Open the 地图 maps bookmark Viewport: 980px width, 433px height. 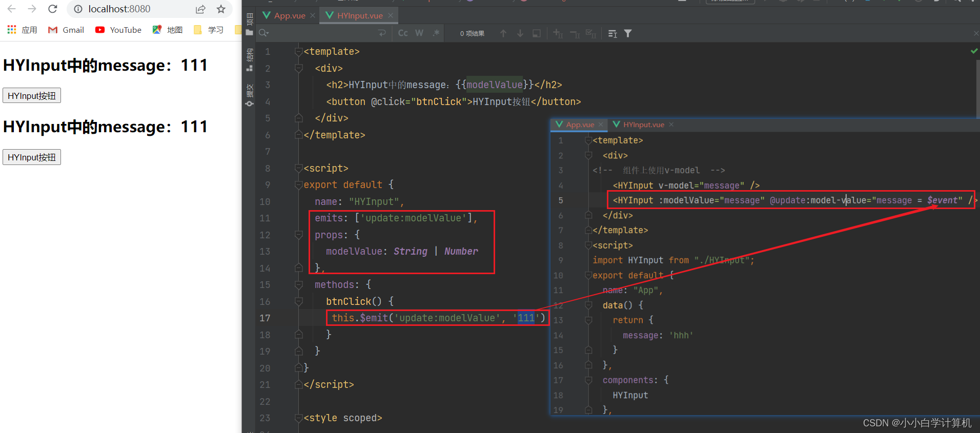[x=168, y=30]
